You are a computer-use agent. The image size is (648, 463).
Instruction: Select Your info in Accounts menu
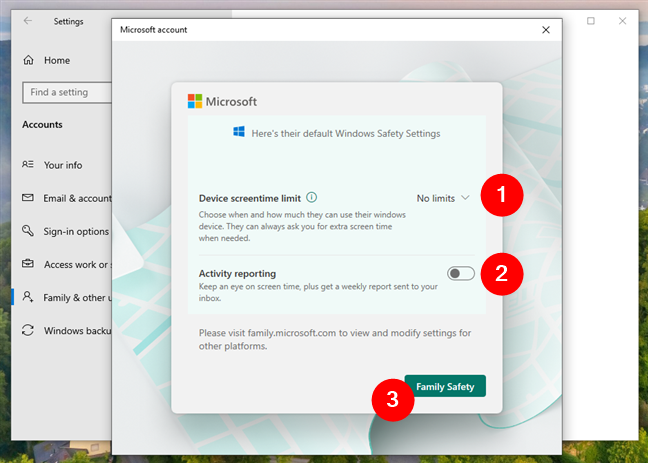pos(64,165)
